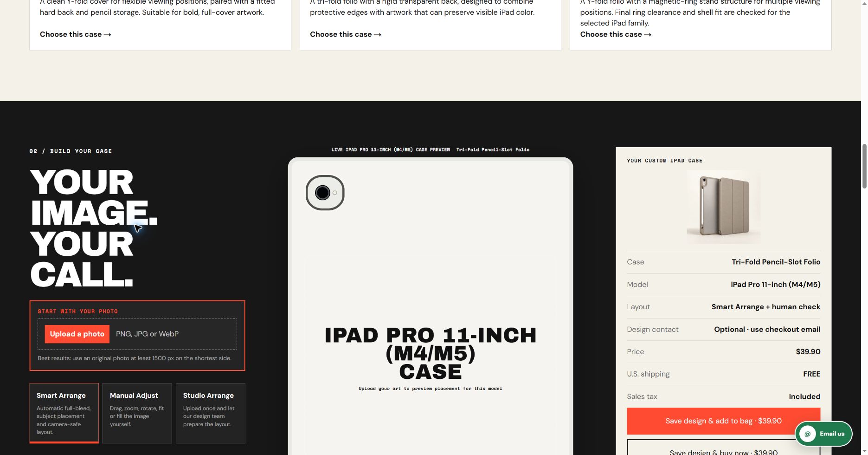Click the 'START WITH YOUR PHOTO' label

click(x=78, y=312)
